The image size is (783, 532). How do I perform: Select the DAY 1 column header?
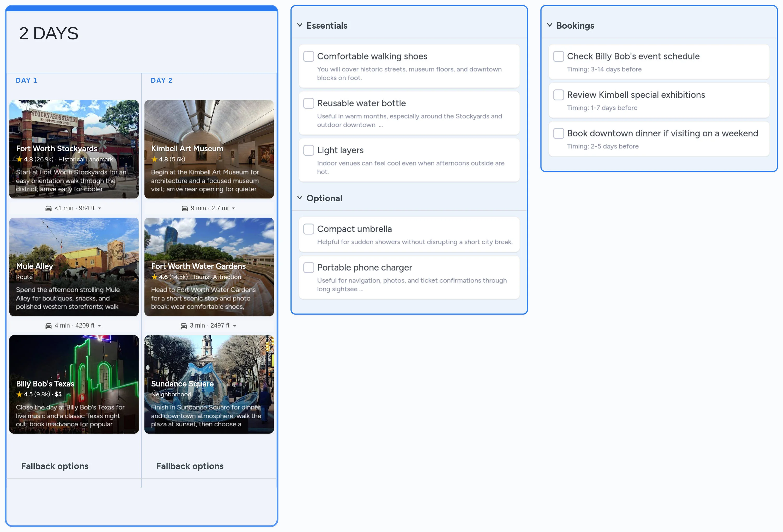click(x=27, y=81)
